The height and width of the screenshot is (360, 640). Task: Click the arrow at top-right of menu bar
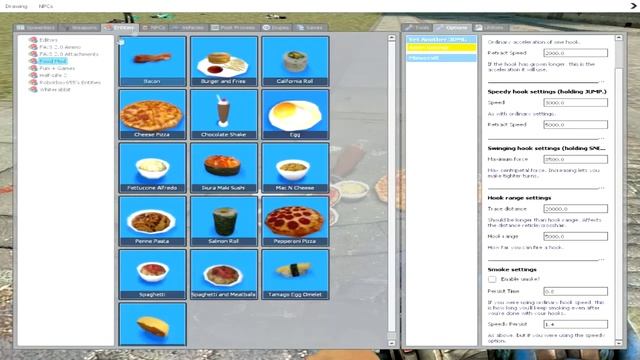click(x=633, y=6)
